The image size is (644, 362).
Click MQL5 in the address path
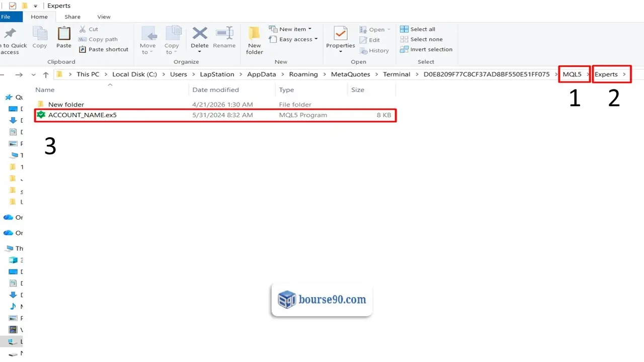[572, 74]
